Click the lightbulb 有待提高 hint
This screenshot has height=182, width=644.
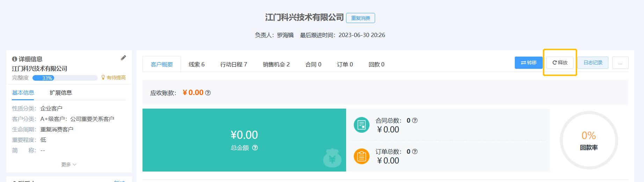point(114,78)
